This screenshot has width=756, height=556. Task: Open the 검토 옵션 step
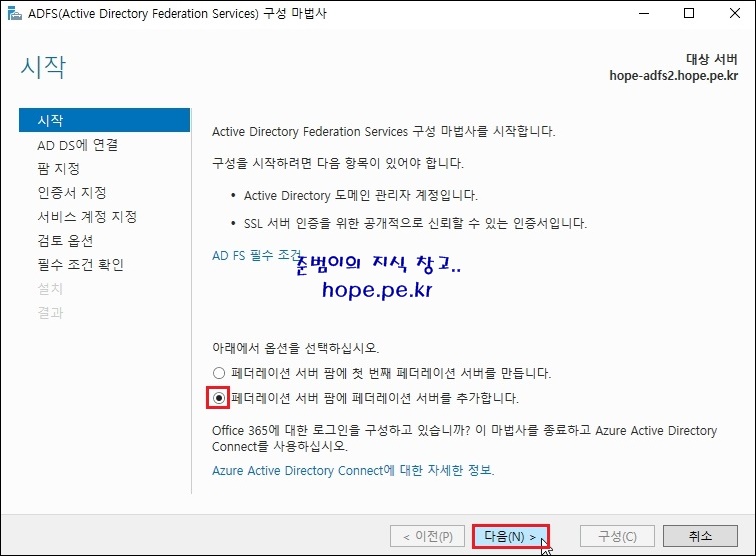[x=65, y=241]
